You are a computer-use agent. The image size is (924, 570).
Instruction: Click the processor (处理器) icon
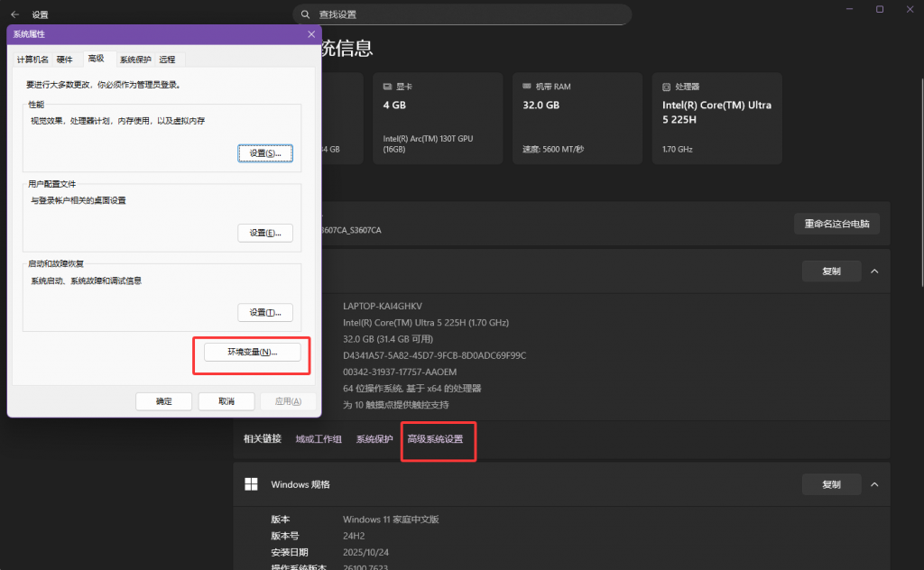pyautogui.click(x=667, y=87)
